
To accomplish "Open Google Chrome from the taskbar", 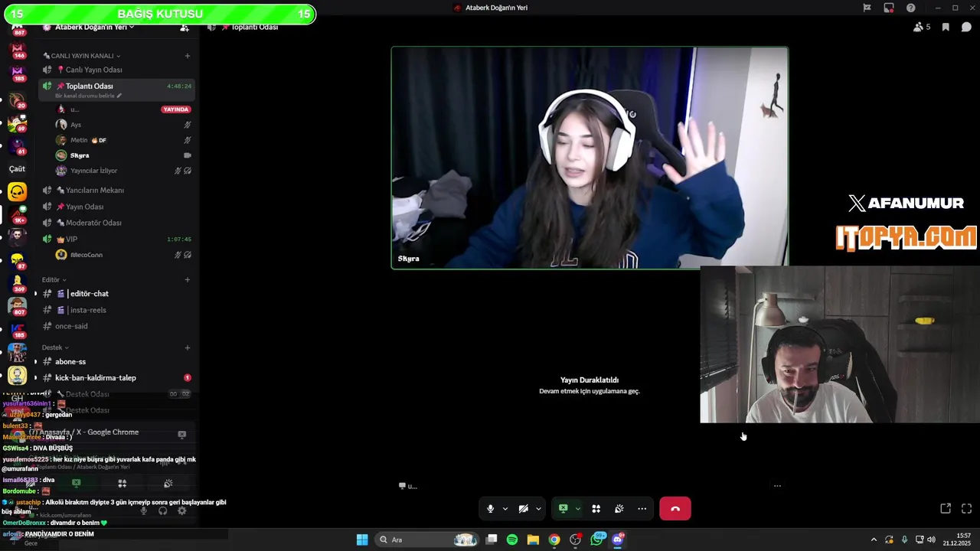I will (x=554, y=540).
